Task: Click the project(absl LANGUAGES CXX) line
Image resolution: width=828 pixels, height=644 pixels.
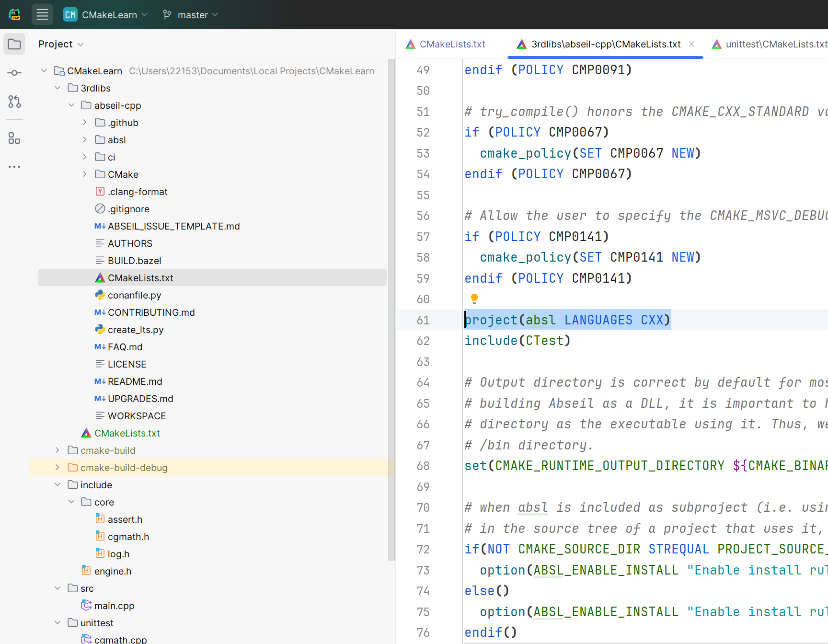Action: coord(568,320)
